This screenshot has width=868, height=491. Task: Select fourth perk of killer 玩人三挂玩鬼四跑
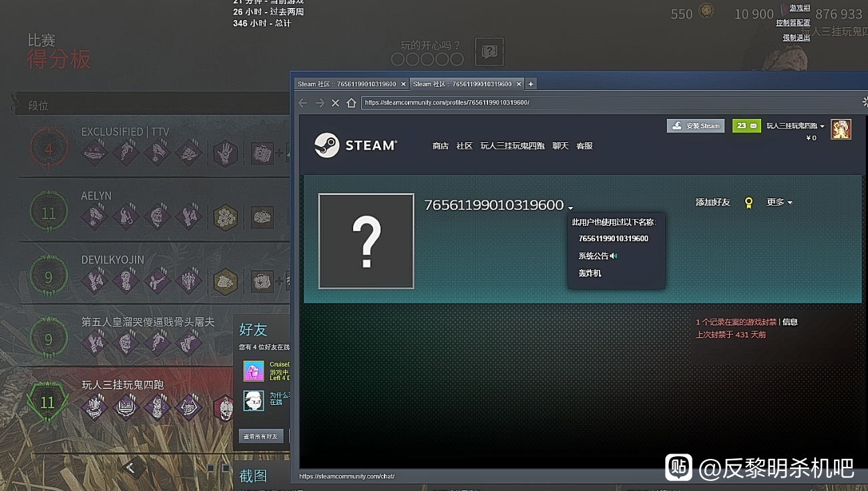click(188, 406)
